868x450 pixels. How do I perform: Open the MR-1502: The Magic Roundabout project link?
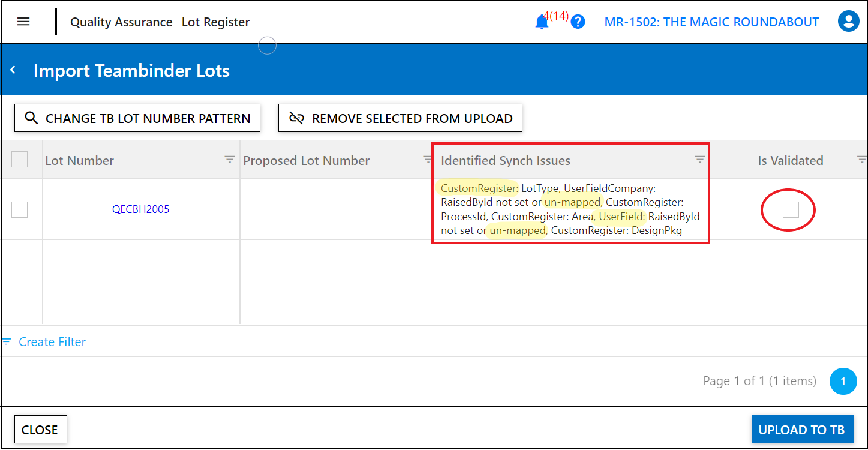711,22
